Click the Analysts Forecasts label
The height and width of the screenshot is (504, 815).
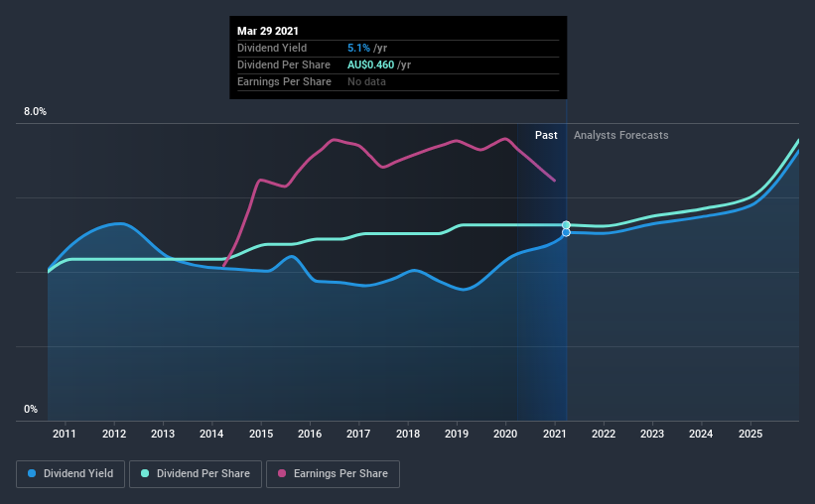coord(620,135)
